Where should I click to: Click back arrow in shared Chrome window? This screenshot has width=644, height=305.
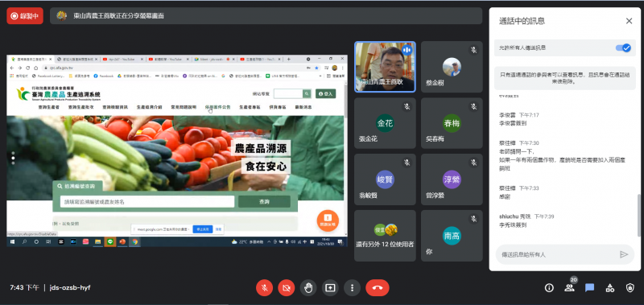tap(13, 68)
